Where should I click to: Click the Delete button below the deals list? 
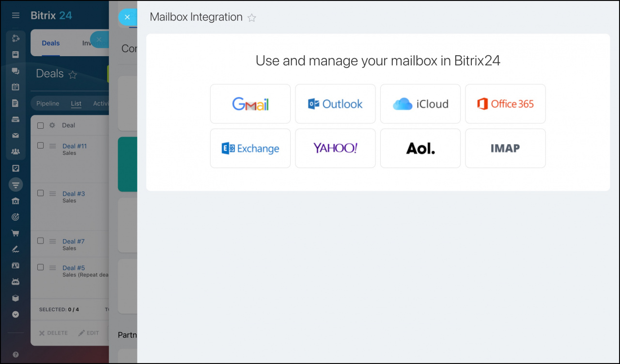[x=53, y=333]
